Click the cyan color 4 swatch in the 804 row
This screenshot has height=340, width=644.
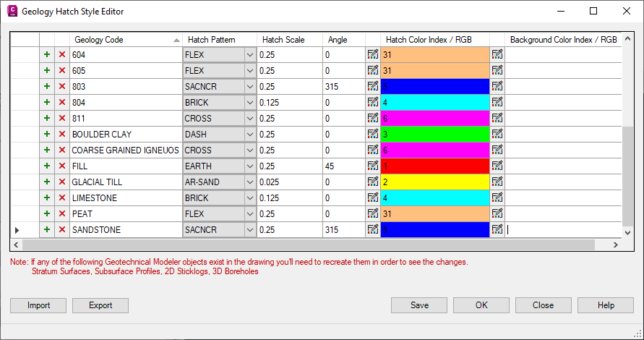tap(435, 103)
